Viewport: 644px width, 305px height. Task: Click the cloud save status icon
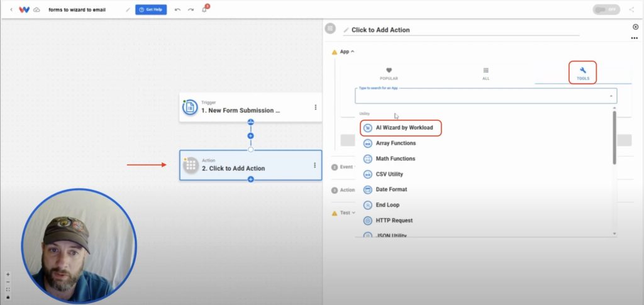(x=36, y=9)
